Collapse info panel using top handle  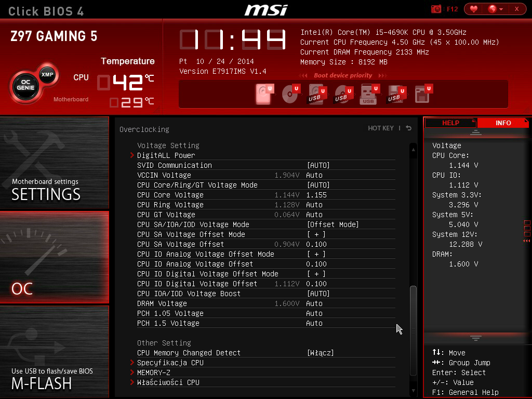476,132
